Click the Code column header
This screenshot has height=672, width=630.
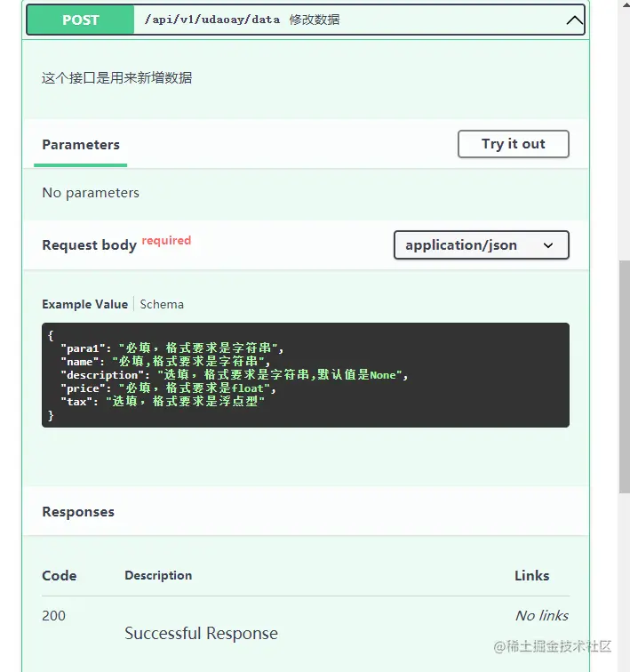pyautogui.click(x=60, y=576)
